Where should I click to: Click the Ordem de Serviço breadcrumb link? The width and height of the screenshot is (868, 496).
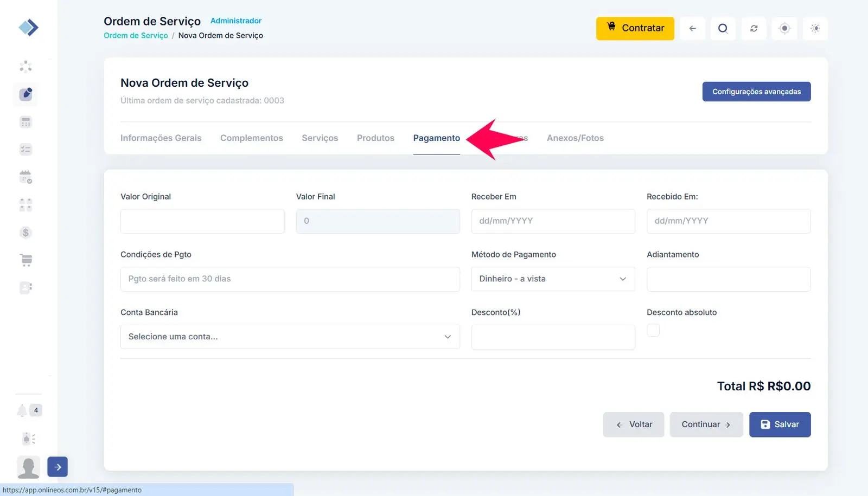pyautogui.click(x=136, y=36)
